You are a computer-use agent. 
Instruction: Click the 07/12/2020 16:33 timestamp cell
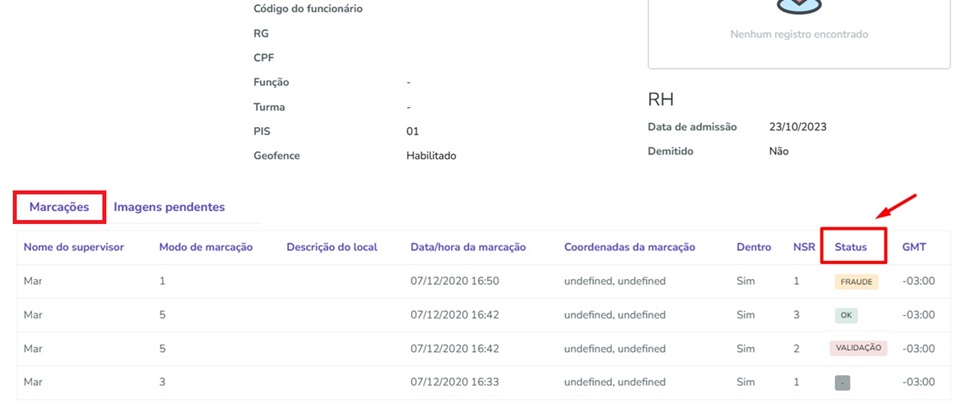(455, 382)
